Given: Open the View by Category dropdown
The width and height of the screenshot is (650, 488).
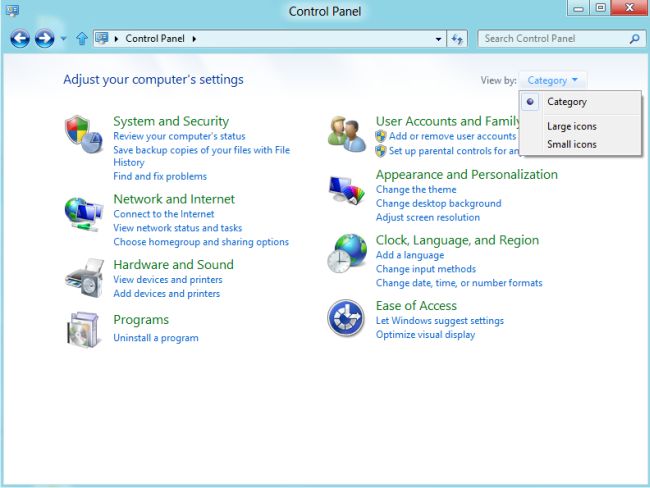Looking at the screenshot, I should (552, 80).
